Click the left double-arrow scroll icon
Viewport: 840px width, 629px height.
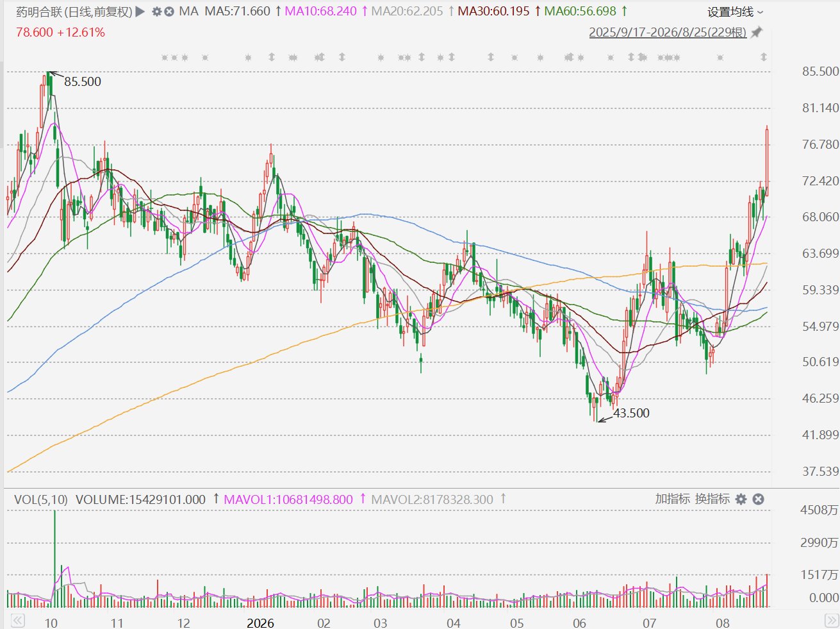coord(17,621)
